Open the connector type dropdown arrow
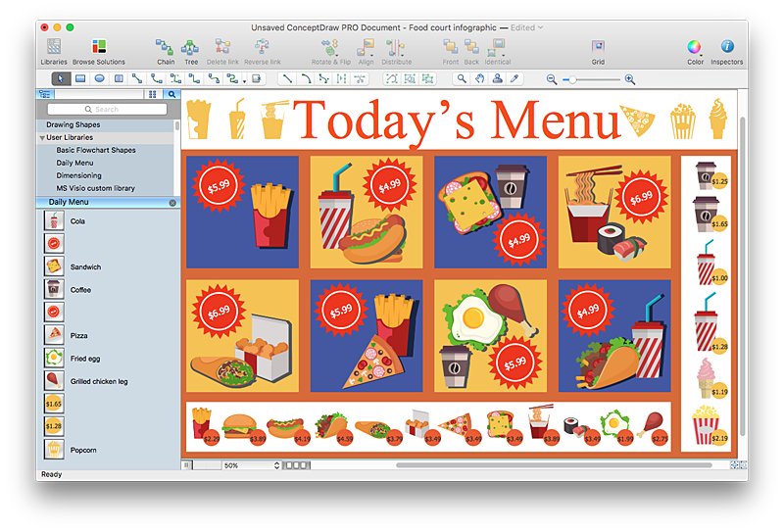784x532 pixels. [244, 81]
